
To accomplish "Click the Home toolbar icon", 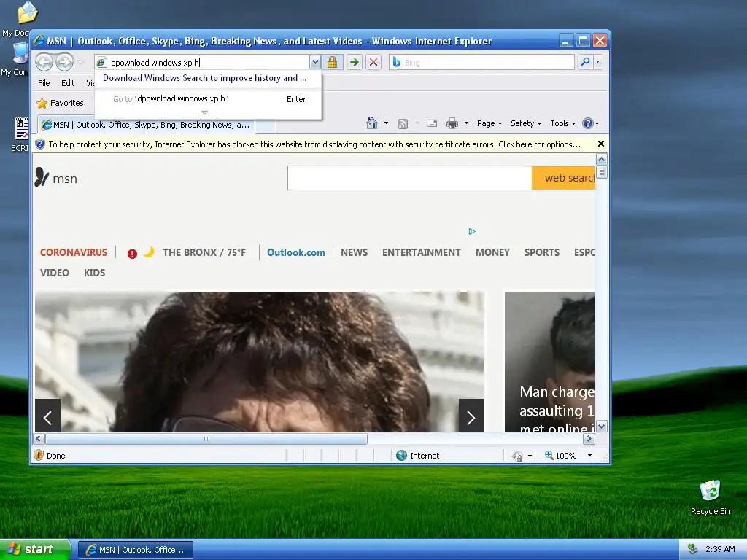I will (372, 123).
